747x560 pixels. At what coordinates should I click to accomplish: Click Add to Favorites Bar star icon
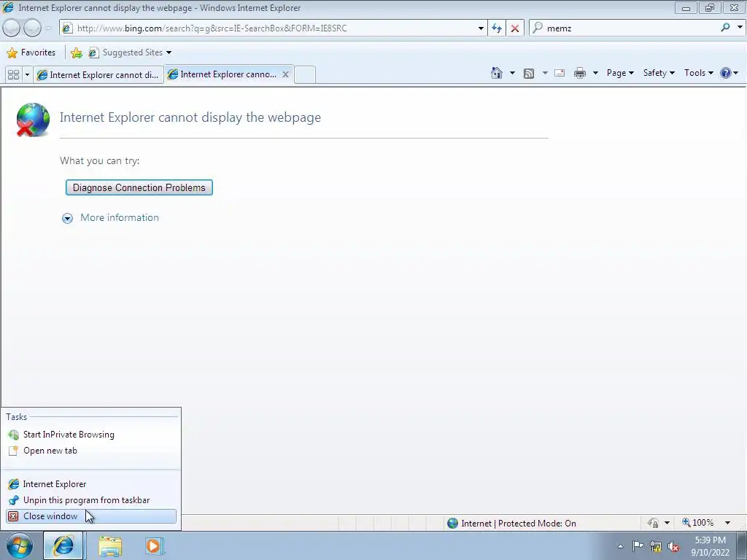[76, 52]
